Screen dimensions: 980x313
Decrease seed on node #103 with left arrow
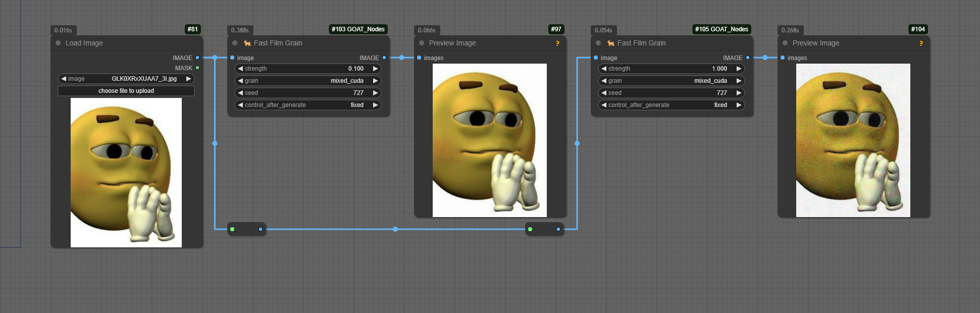[x=240, y=93]
